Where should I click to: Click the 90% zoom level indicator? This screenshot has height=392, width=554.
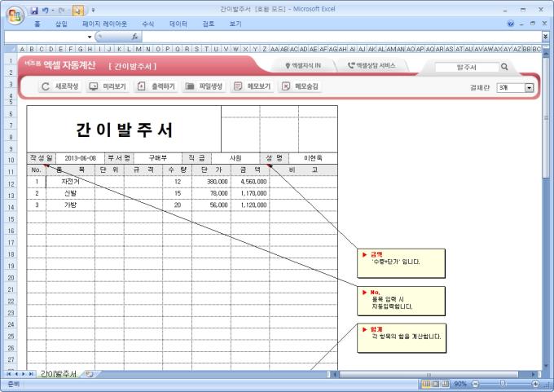(x=460, y=384)
